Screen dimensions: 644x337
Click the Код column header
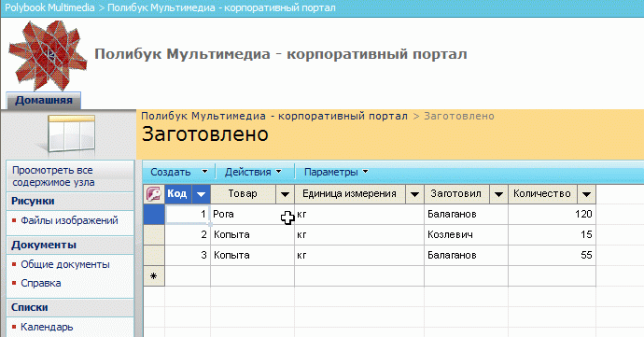tap(178, 194)
